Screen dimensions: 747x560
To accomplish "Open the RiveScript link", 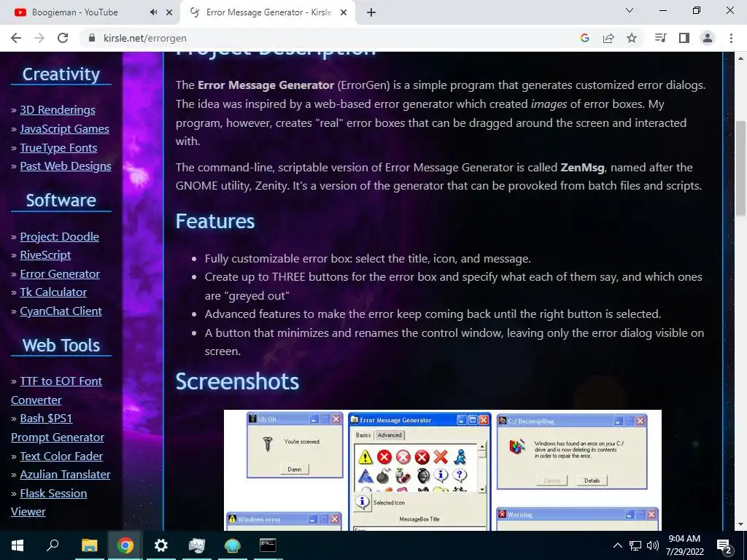I will tap(45, 255).
